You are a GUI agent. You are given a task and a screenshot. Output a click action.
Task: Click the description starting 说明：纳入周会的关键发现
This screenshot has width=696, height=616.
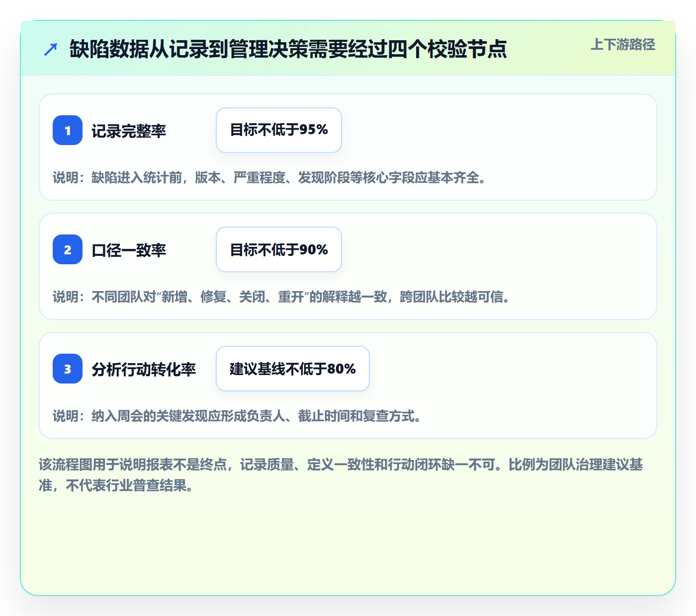coord(237,416)
